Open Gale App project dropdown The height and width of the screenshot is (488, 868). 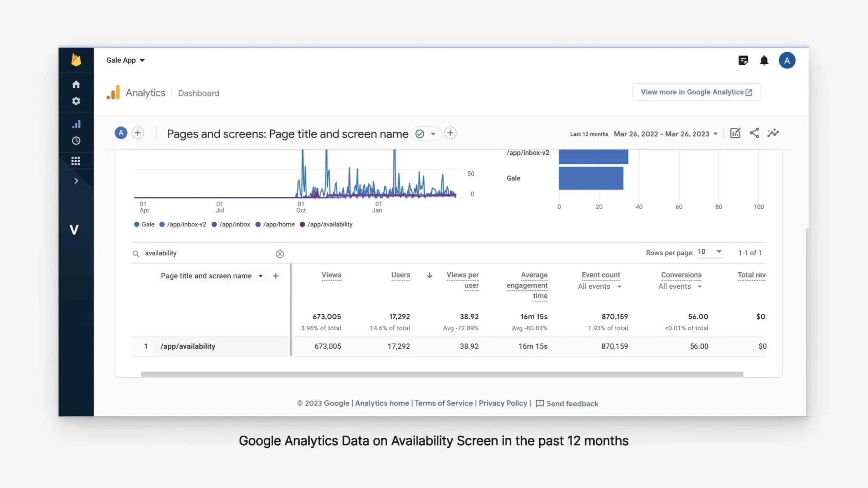[125, 60]
